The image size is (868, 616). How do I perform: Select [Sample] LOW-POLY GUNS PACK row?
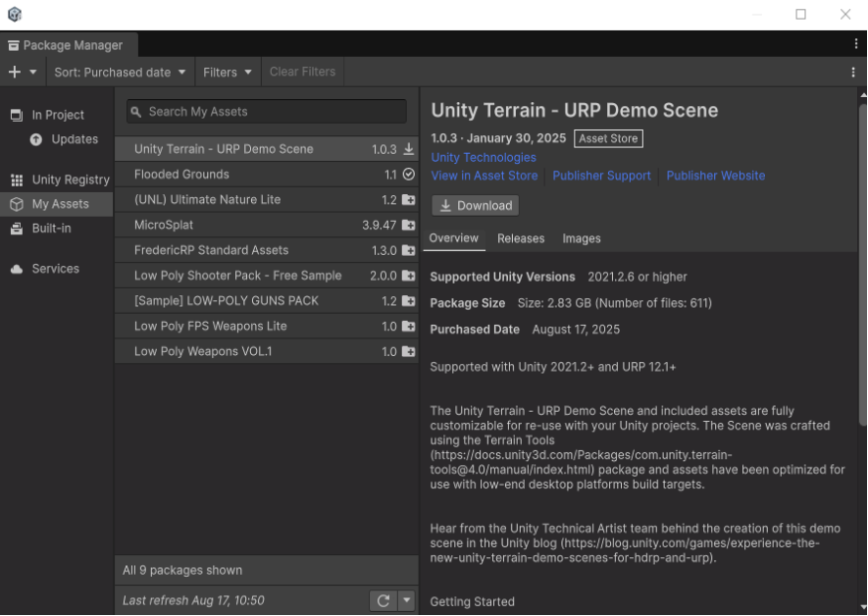click(x=266, y=300)
